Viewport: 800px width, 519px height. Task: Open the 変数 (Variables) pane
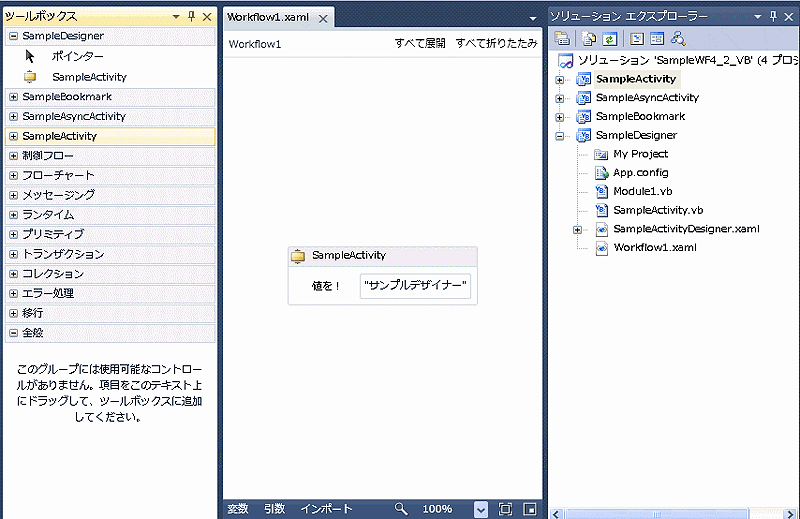pos(238,509)
